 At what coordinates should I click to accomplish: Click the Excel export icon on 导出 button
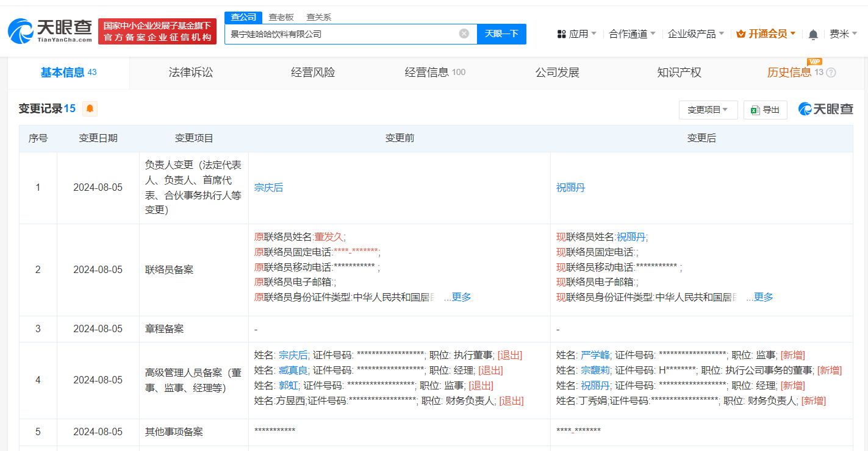pos(755,109)
